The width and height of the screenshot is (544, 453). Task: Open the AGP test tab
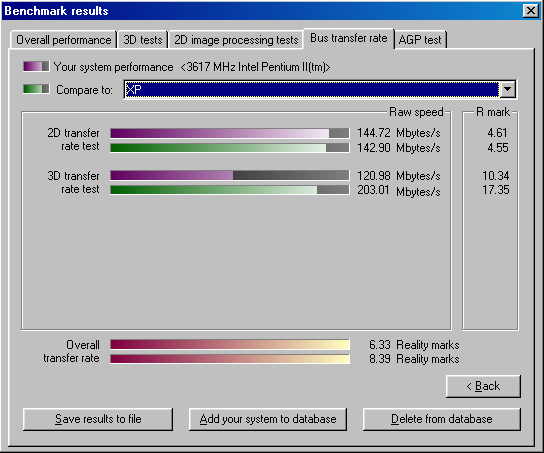coord(420,40)
